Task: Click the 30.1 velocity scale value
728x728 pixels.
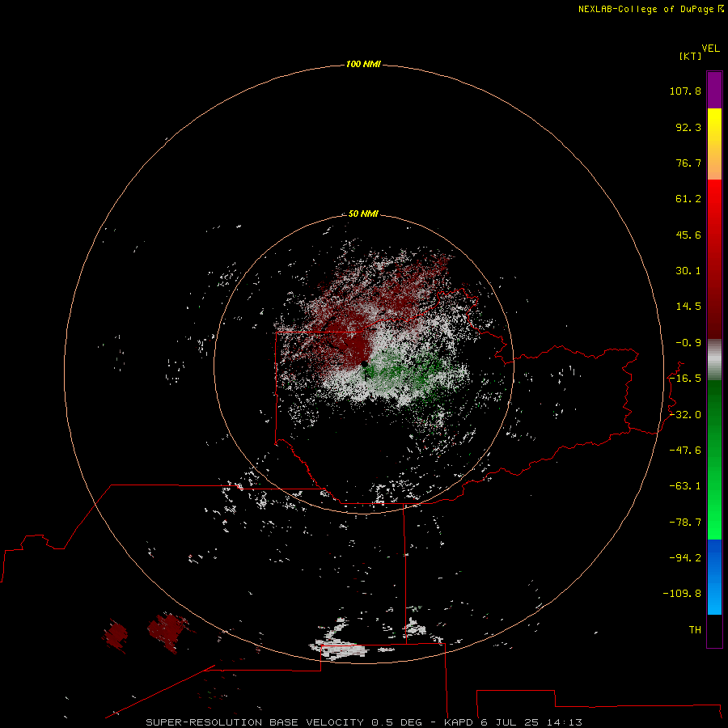Action: pos(688,271)
